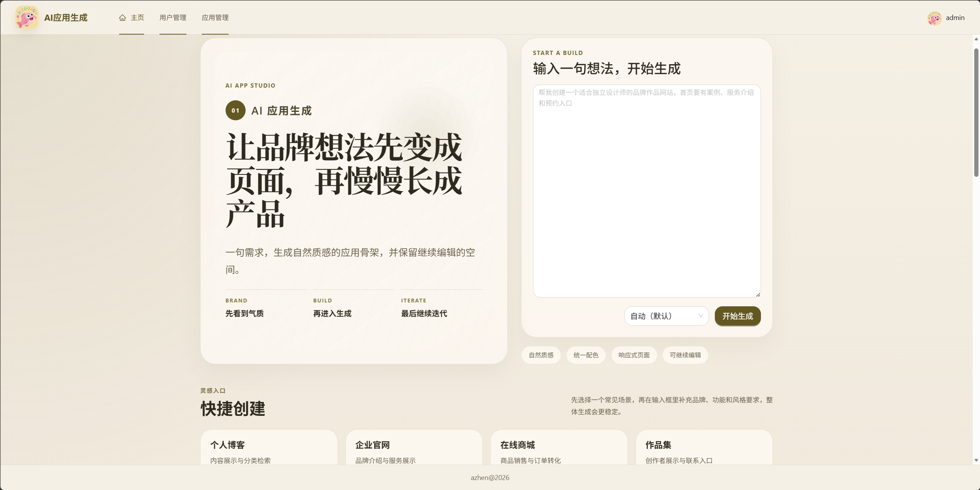Click the home icon beside 主页
Image resolution: width=980 pixels, height=490 pixels.
[123, 18]
